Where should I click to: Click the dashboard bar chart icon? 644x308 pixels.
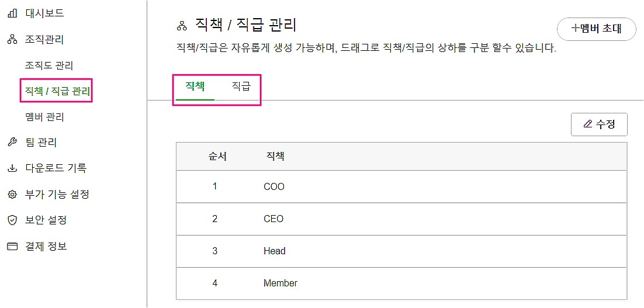pyautogui.click(x=12, y=13)
